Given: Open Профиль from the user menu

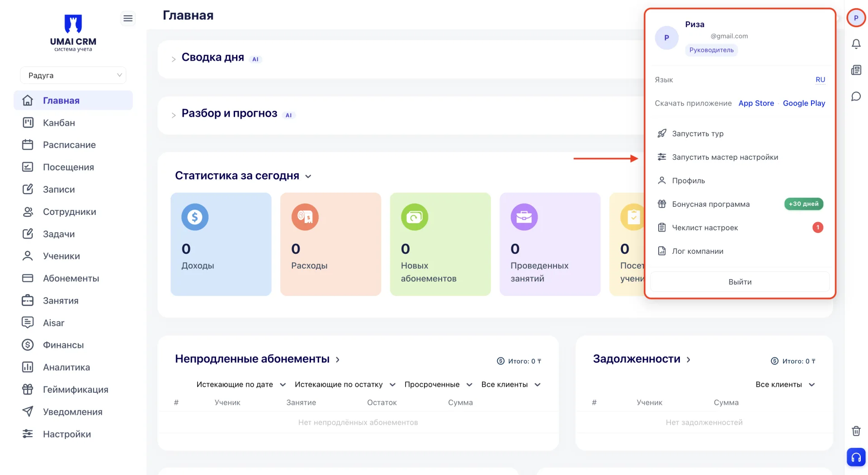Looking at the screenshot, I should 740,180.
